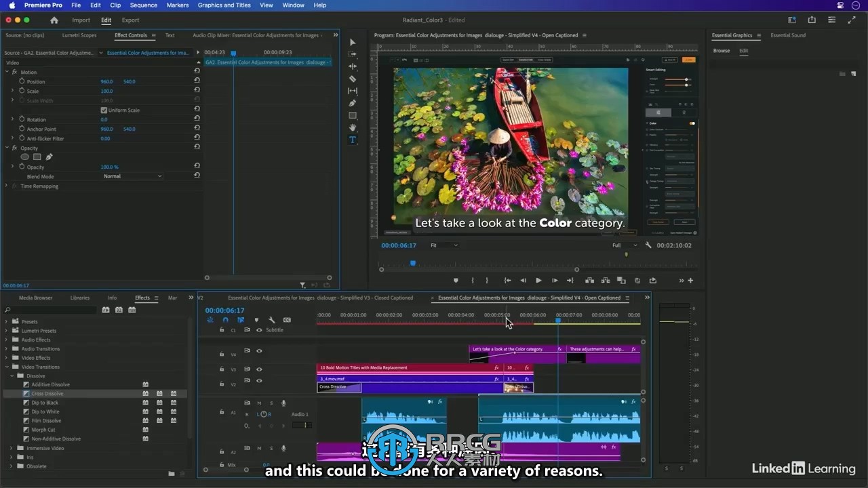Viewport: 868px width, 488px height.
Task: Switch to Essential Sound tab
Action: tap(788, 35)
